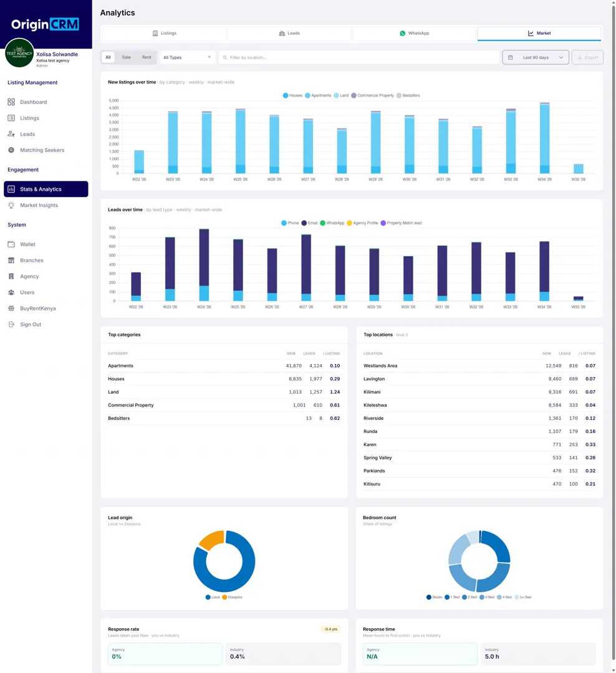616x673 pixels.
Task: Click Houses row in Top categories
Action: click(x=224, y=379)
